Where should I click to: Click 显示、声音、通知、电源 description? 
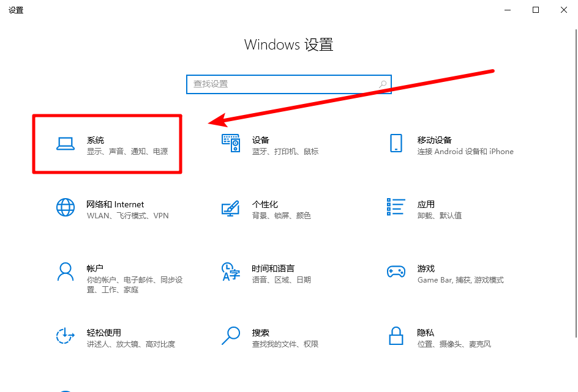tap(127, 152)
